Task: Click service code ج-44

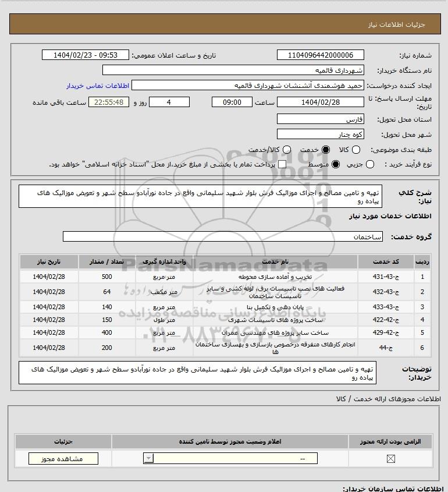Action: click(x=386, y=348)
